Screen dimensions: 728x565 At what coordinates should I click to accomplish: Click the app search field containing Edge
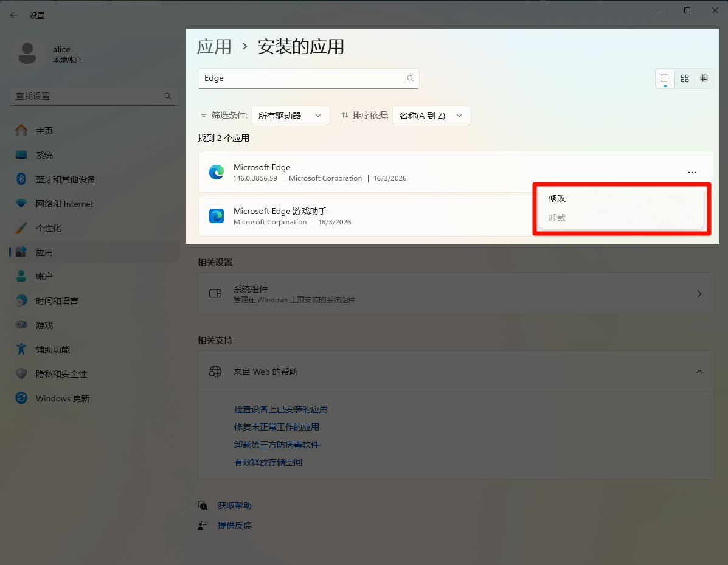tap(308, 78)
